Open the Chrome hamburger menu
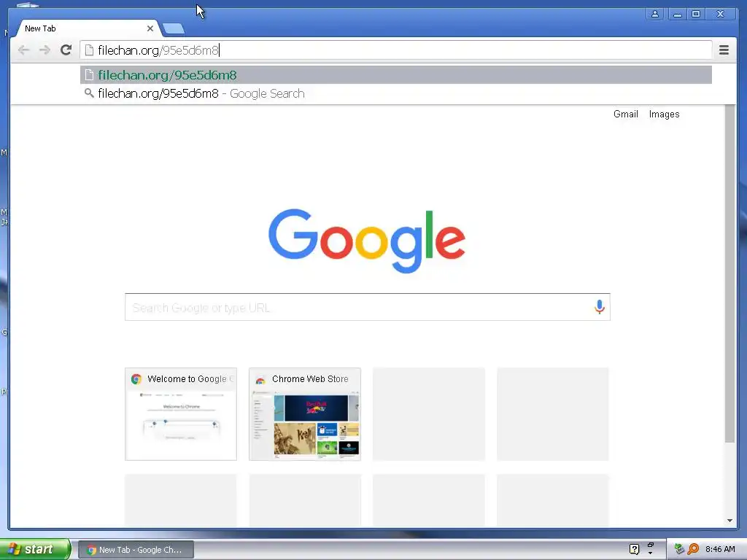 (x=724, y=50)
